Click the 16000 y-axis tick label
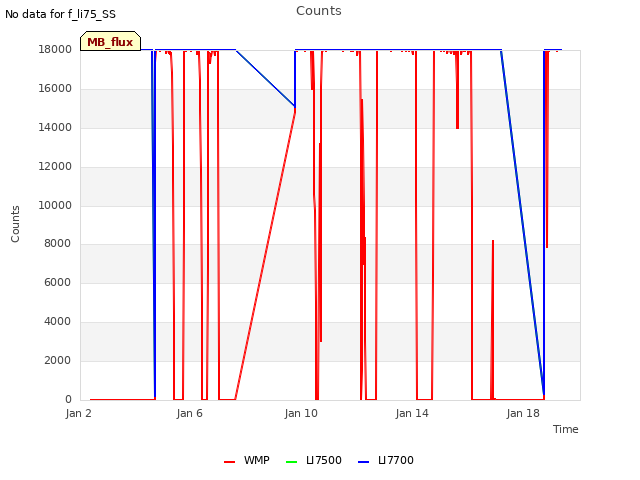This screenshot has height=480, width=640. click(55, 89)
